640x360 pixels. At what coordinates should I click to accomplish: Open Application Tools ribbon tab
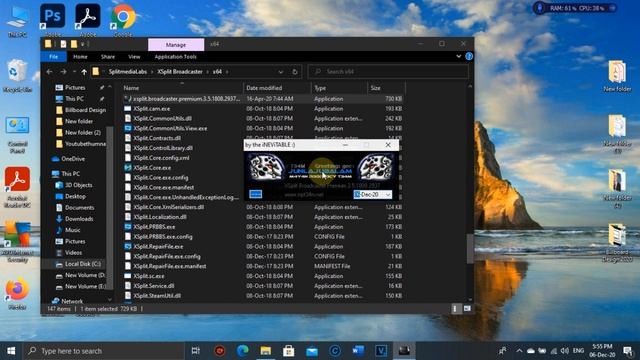[x=176, y=57]
